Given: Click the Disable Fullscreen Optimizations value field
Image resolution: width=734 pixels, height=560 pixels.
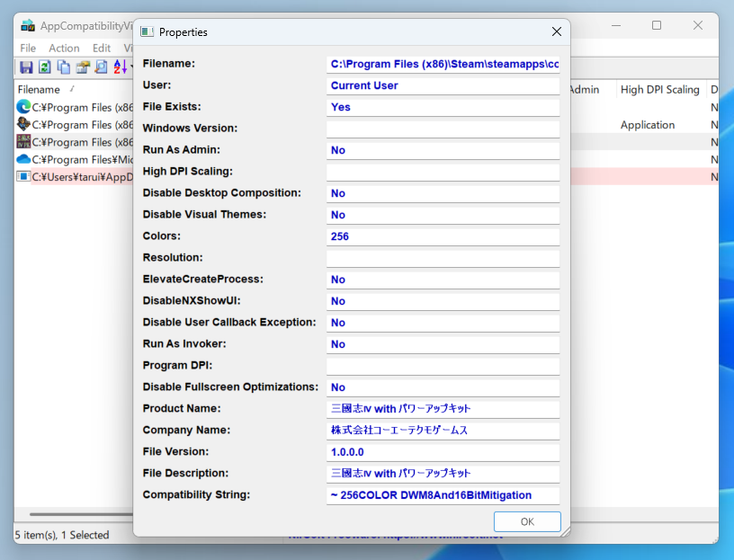Looking at the screenshot, I should tap(443, 387).
